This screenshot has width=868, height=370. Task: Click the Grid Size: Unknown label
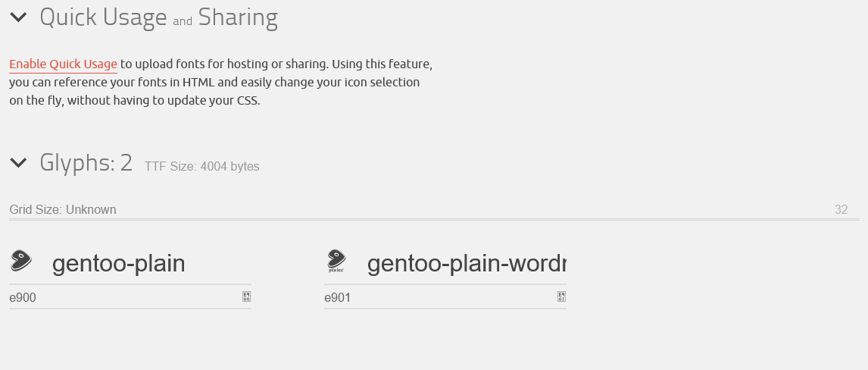63,210
